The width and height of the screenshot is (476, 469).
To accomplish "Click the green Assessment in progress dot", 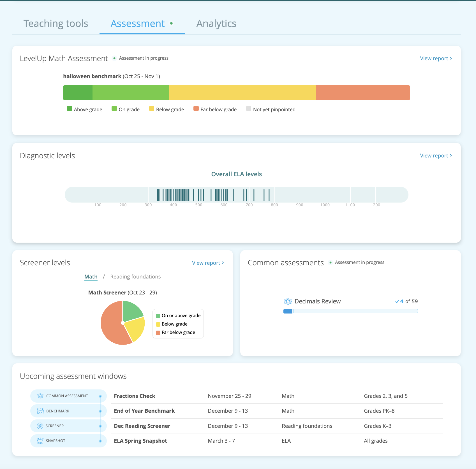I will (x=114, y=58).
